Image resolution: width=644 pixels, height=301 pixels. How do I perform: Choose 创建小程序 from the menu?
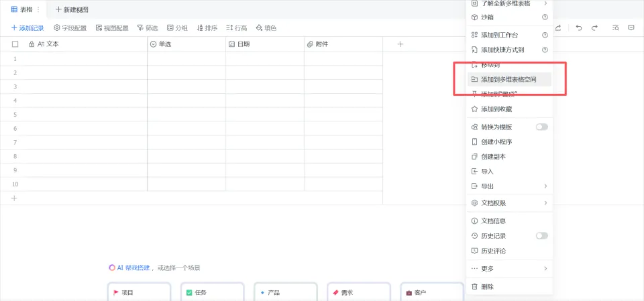509,142
